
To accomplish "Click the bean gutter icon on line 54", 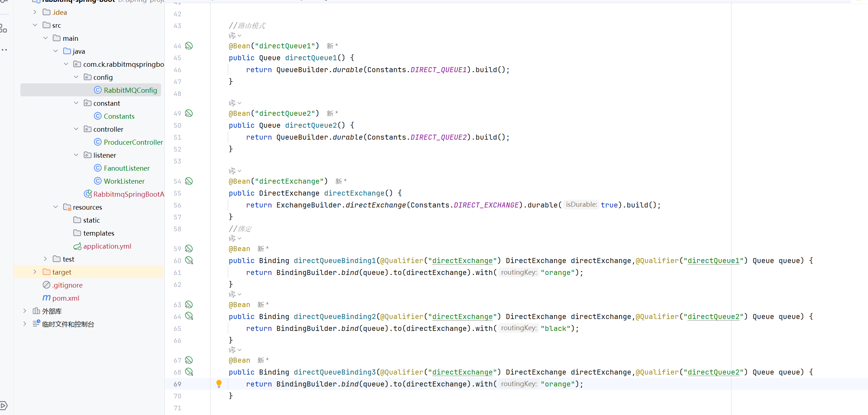I will click(189, 181).
